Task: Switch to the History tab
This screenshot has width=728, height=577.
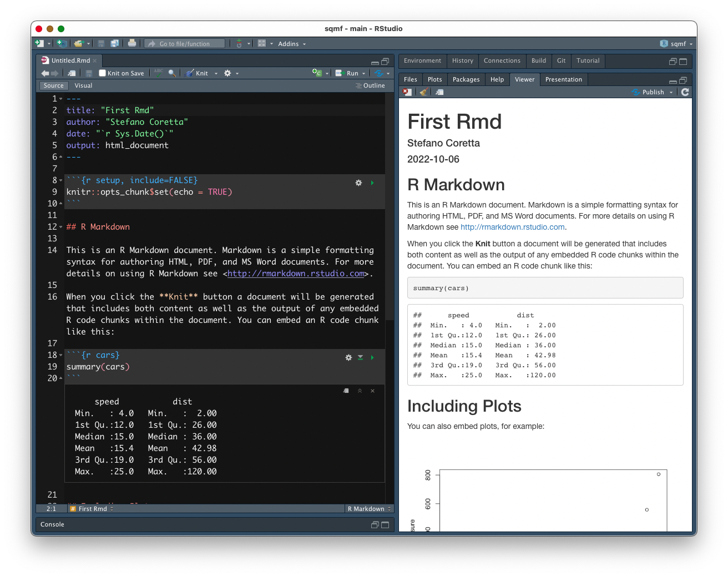Action: point(463,60)
